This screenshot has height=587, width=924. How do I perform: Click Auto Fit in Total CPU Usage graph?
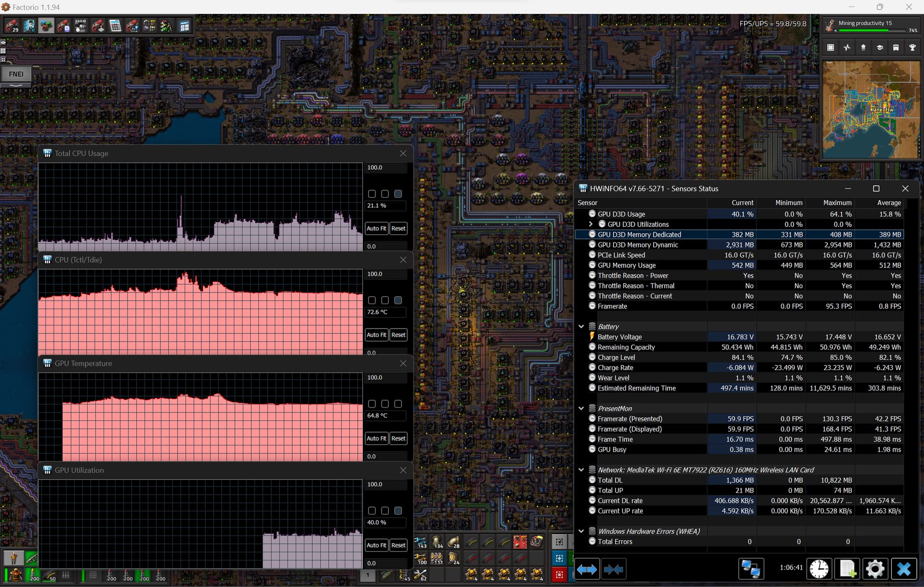[376, 229]
